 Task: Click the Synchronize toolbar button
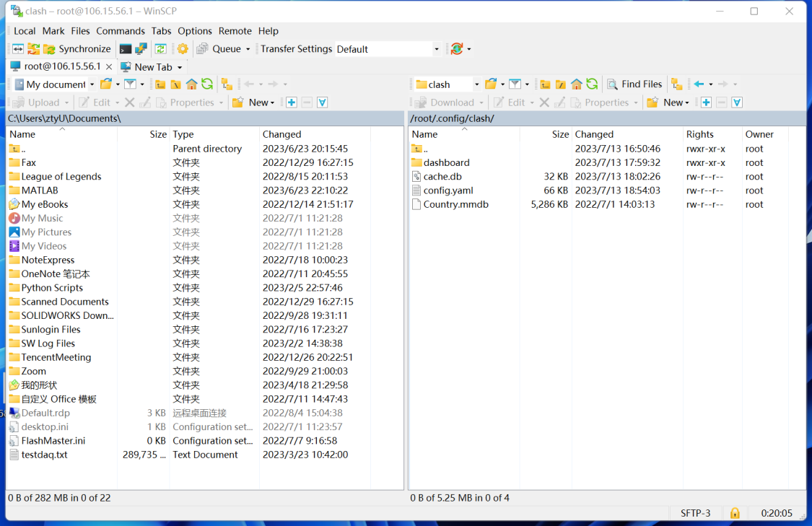pos(77,48)
